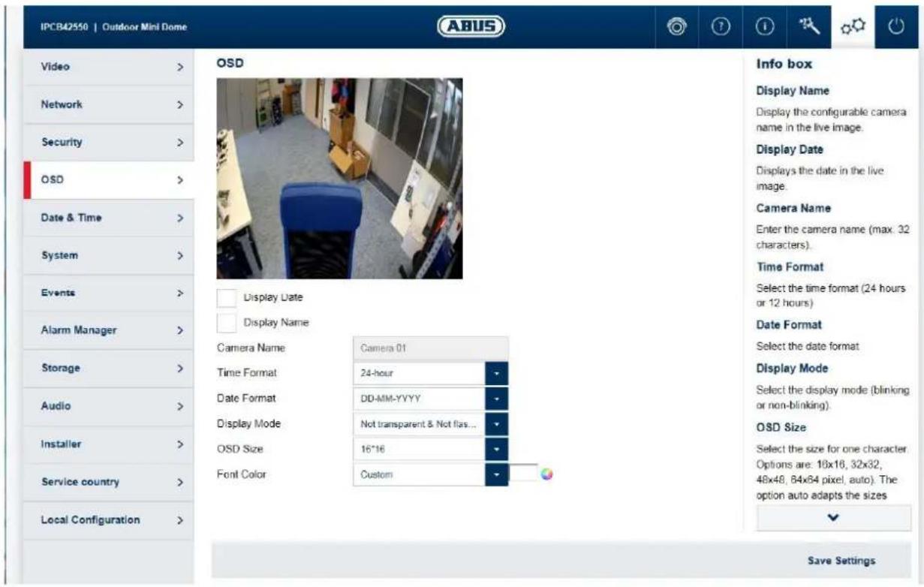Select the gears configuration icon
This screenshot has width=924, height=587.
click(853, 28)
